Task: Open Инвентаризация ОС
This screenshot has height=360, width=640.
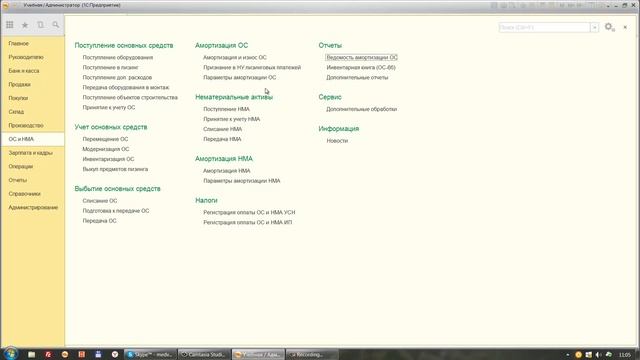Action: [x=108, y=159]
